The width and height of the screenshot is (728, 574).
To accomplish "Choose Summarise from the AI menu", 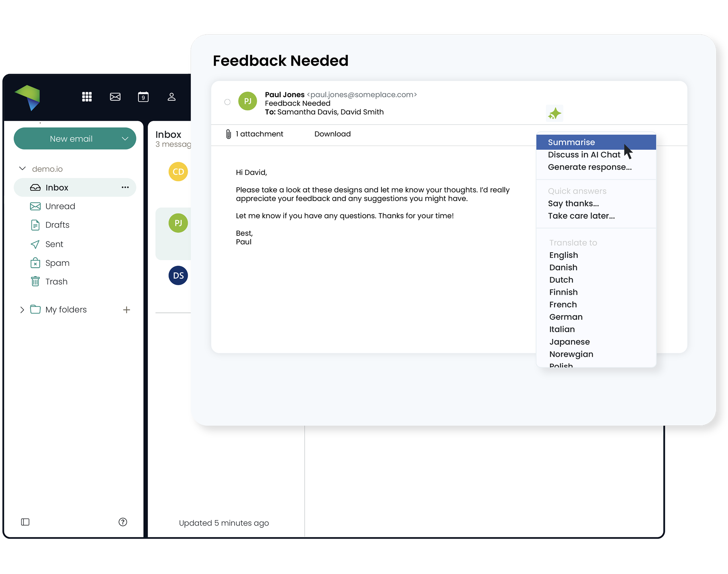I will point(571,142).
